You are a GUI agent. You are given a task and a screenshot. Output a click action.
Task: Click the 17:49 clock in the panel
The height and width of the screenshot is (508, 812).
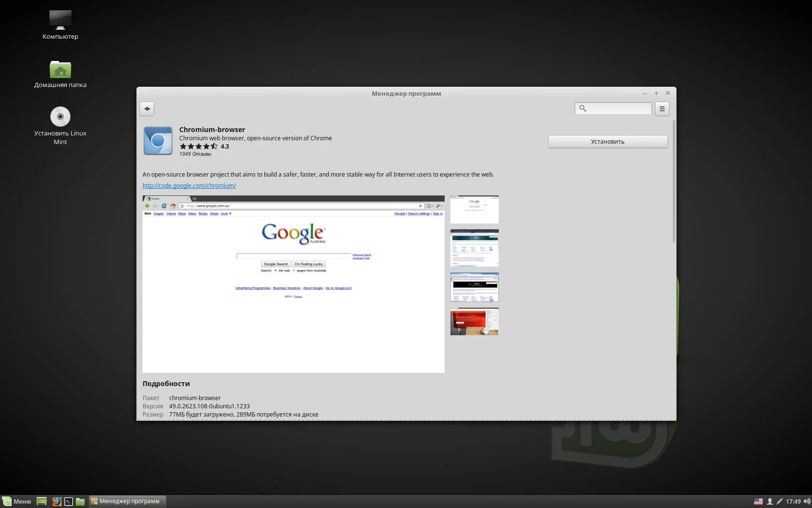(x=793, y=501)
